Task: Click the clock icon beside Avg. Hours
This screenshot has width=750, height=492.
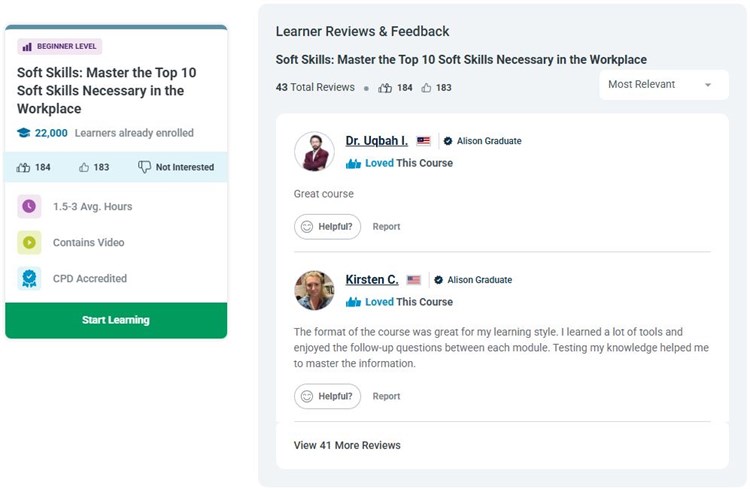Action: tap(29, 207)
